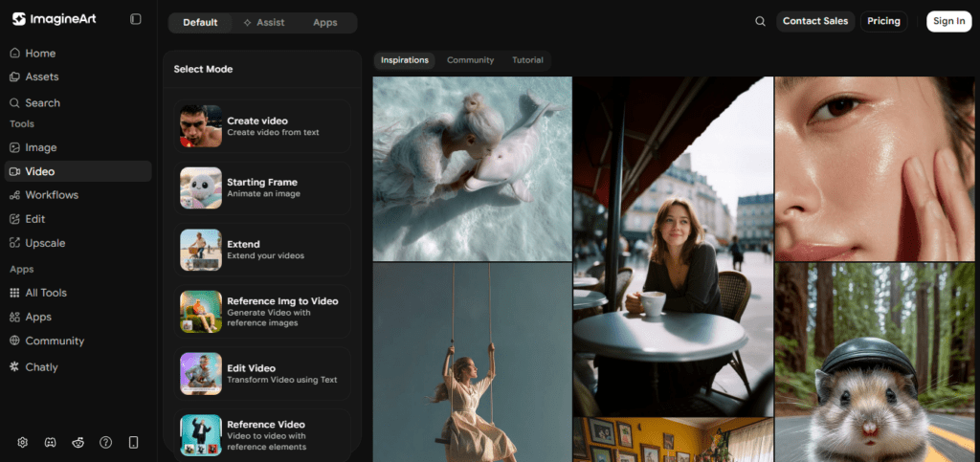This screenshot has width=980, height=462.
Task: Choose the Create video mode
Action: pos(262,126)
